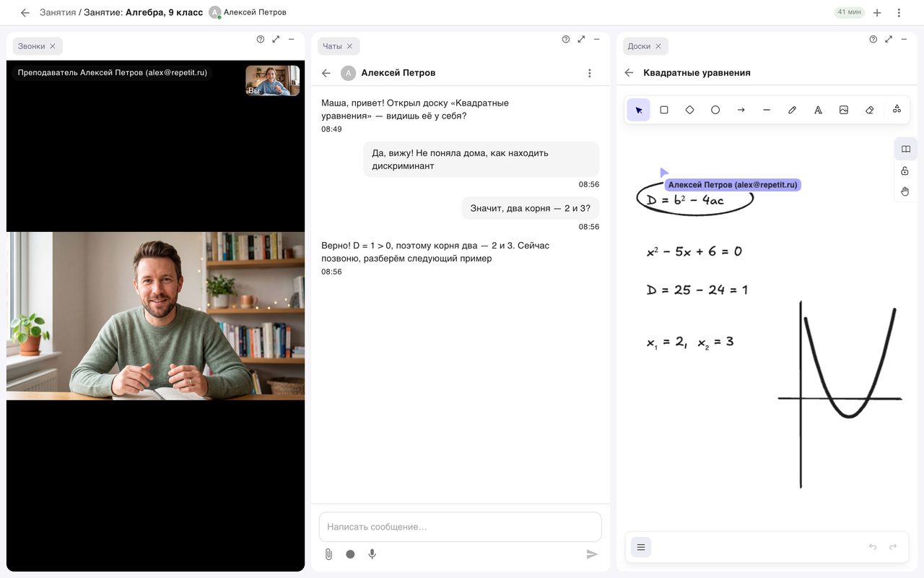This screenshot has height=578, width=924.
Task: Redo the whiteboard action
Action: click(x=893, y=547)
